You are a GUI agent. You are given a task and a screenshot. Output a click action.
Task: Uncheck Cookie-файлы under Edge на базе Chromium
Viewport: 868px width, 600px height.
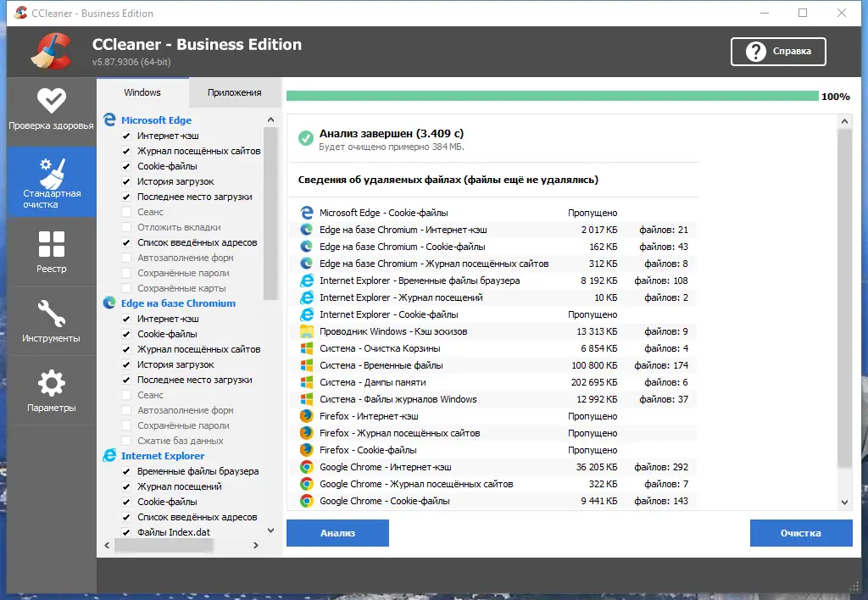coord(126,334)
